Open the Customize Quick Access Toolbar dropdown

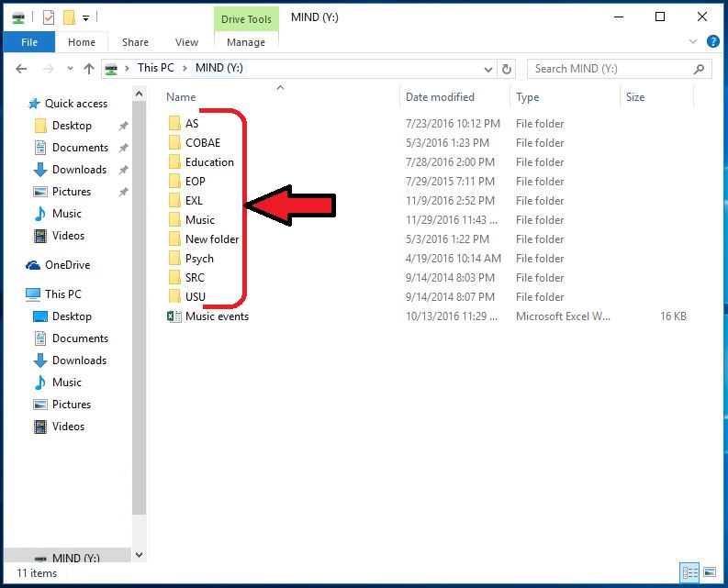coord(86,18)
